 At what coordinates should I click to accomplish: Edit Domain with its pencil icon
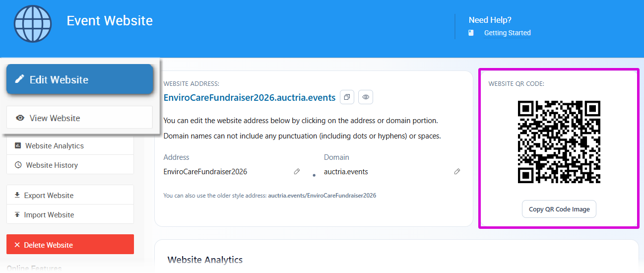click(x=457, y=172)
